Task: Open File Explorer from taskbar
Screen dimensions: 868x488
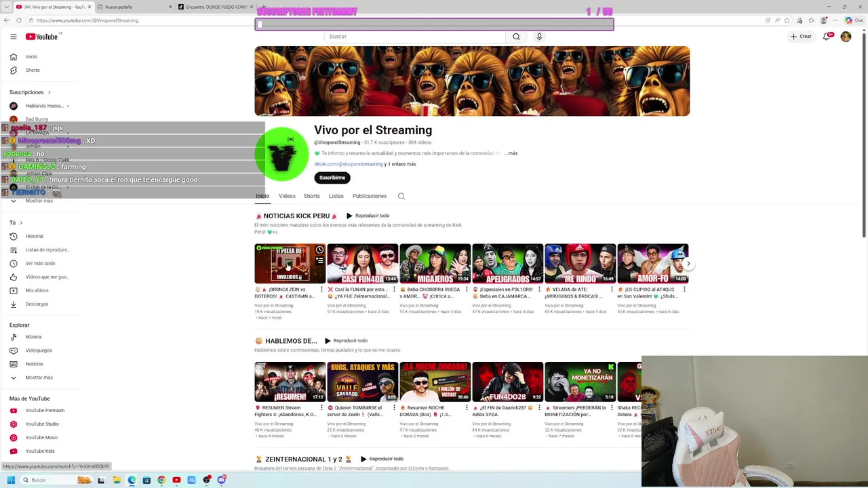Action: [117, 480]
